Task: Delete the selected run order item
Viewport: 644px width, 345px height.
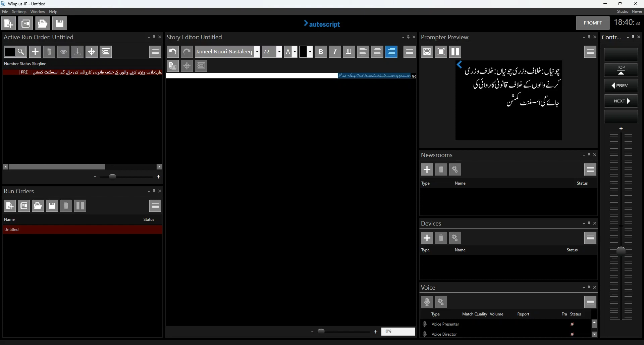Action: [x=66, y=206]
